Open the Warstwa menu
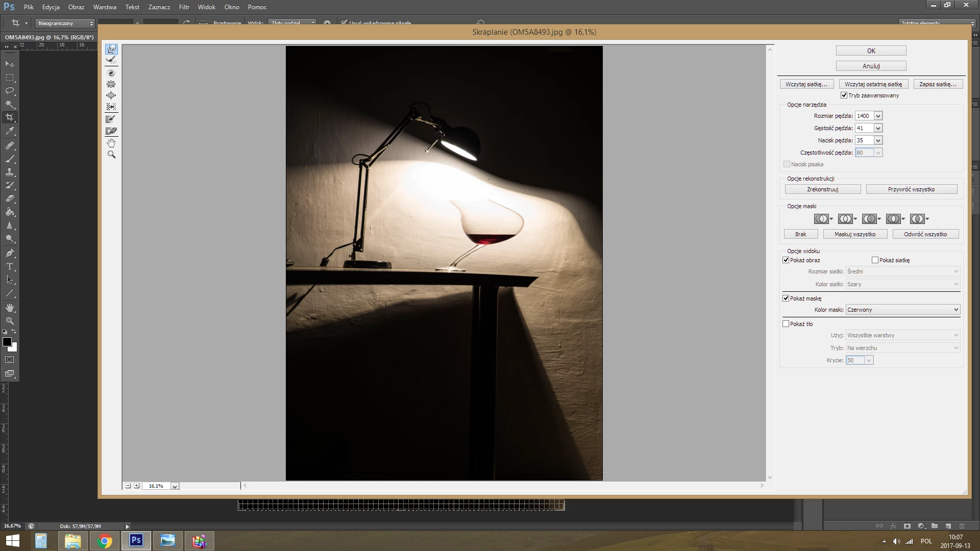Image resolution: width=980 pixels, height=551 pixels. 105,7
